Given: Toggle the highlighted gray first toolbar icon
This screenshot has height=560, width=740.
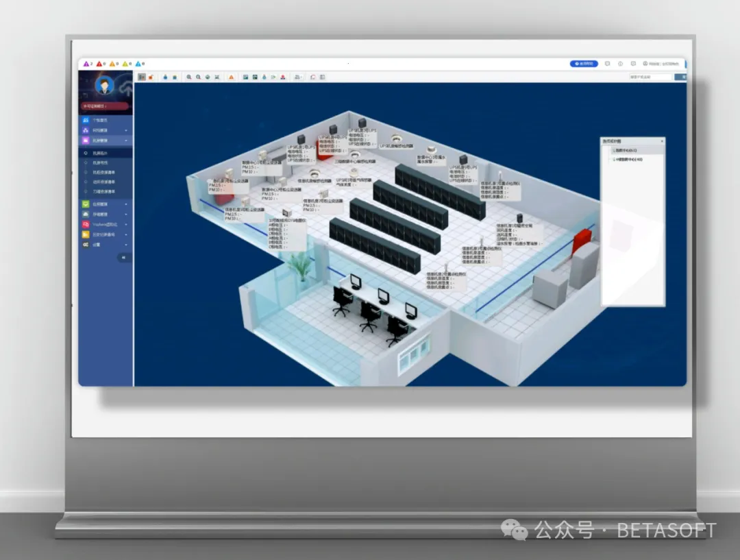Looking at the screenshot, I should (142, 77).
